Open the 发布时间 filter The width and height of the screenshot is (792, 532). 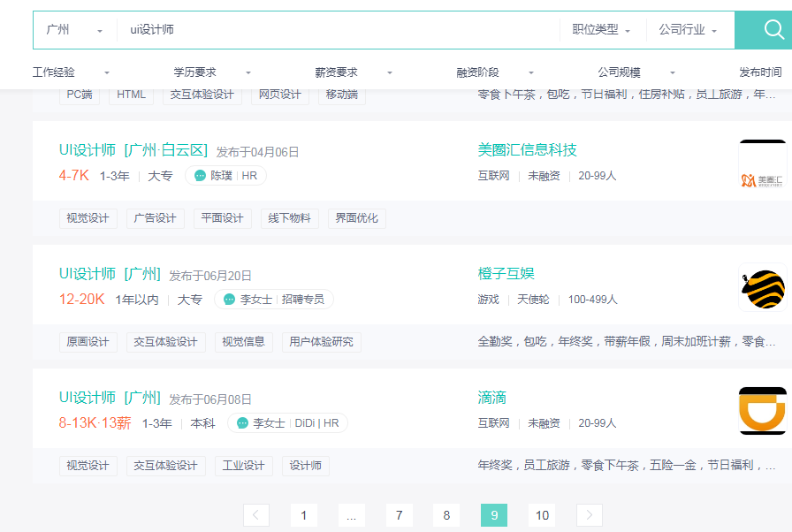pos(758,72)
